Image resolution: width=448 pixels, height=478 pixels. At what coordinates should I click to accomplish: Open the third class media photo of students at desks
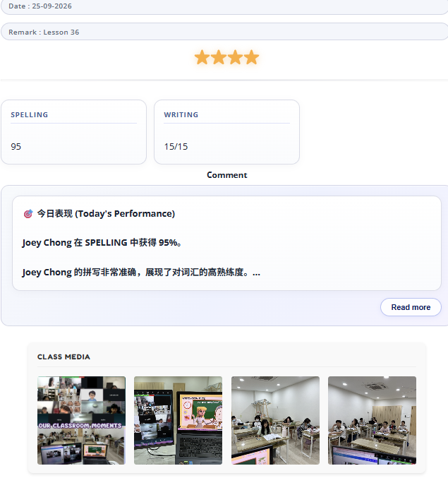coord(275,420)
